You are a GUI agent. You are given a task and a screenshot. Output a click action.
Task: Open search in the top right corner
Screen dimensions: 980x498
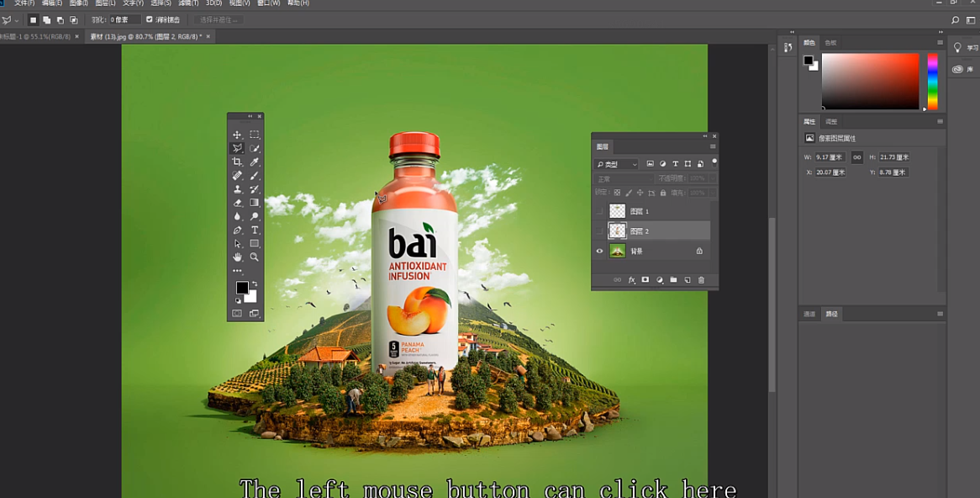[955, 20]
